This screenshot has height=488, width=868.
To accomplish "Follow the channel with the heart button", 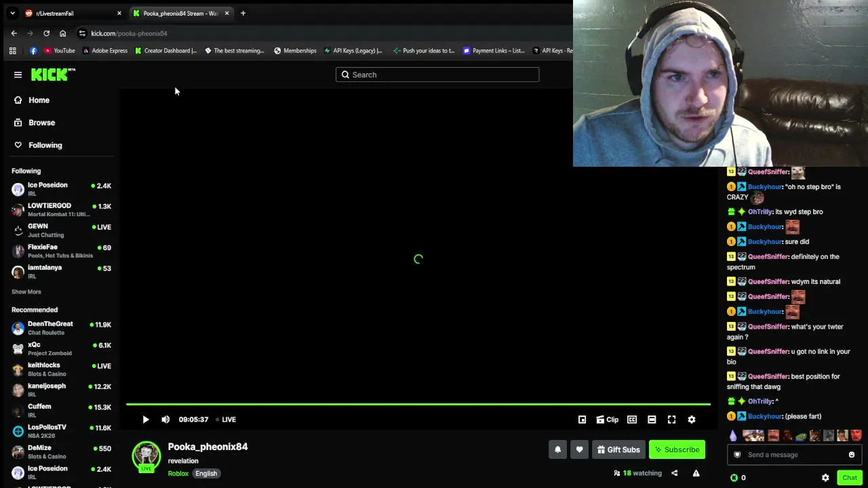I will click(579, 449).
